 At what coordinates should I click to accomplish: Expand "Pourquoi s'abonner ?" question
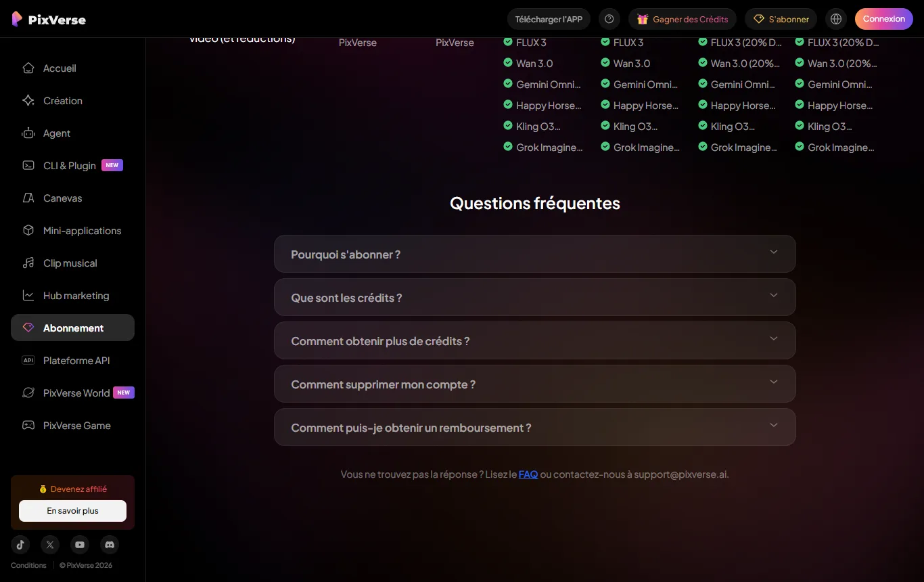click(535, 254)
